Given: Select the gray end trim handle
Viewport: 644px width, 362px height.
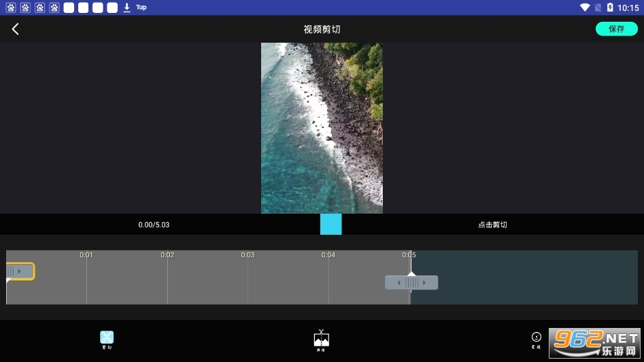Looking at the screenshot, I should [411, 282].
